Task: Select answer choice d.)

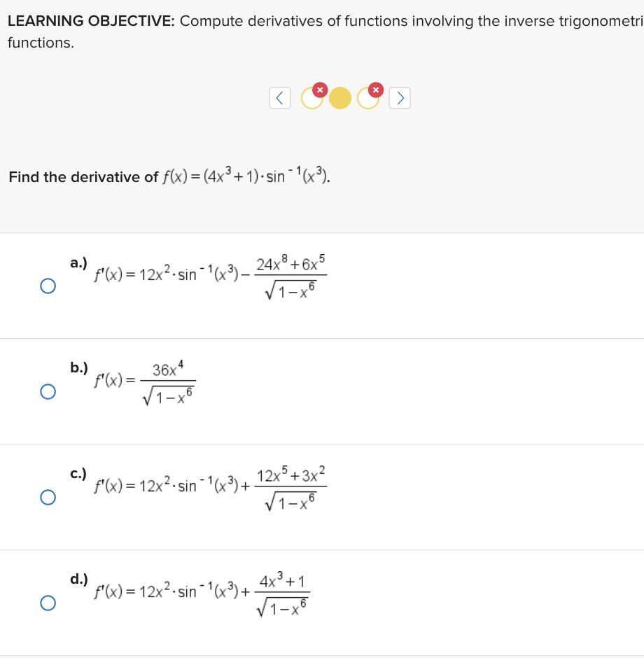Action: tap(48, 603)
